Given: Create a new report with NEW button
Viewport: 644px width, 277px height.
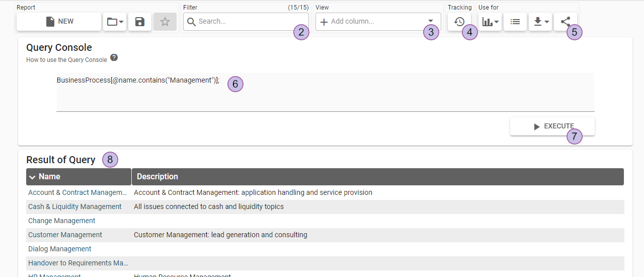Looking at the screenshot, I should point(59,22).
